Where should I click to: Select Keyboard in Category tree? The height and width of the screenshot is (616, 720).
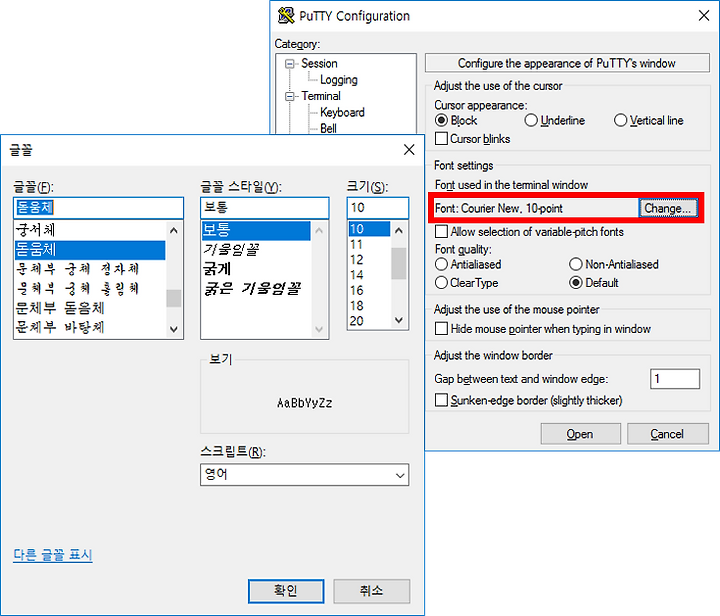(343, 112)
